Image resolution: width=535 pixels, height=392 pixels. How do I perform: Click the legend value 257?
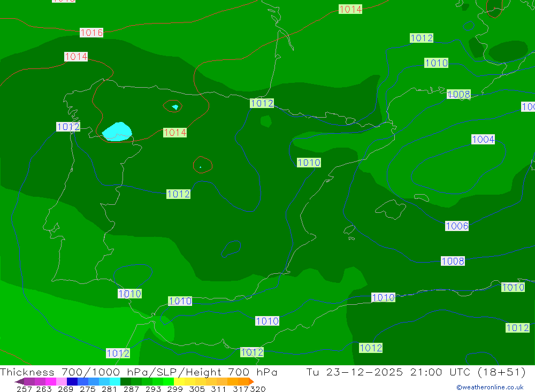click(24, 389)
